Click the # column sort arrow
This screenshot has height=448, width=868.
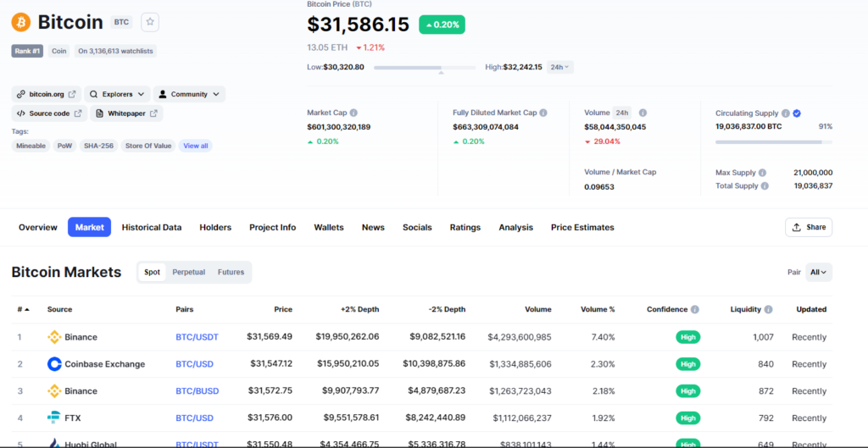[x=27, y=309]
